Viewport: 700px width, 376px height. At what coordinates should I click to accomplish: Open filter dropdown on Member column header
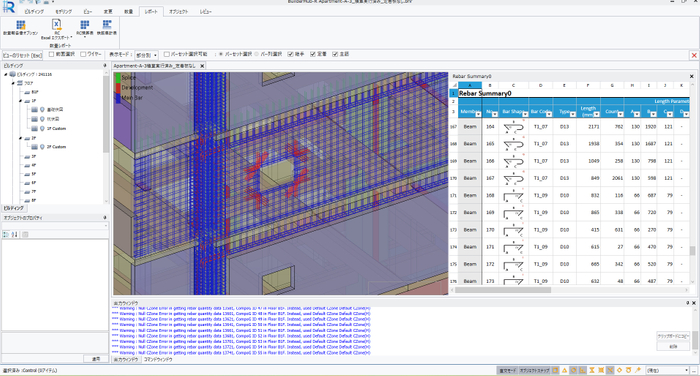tap(478, 114)
